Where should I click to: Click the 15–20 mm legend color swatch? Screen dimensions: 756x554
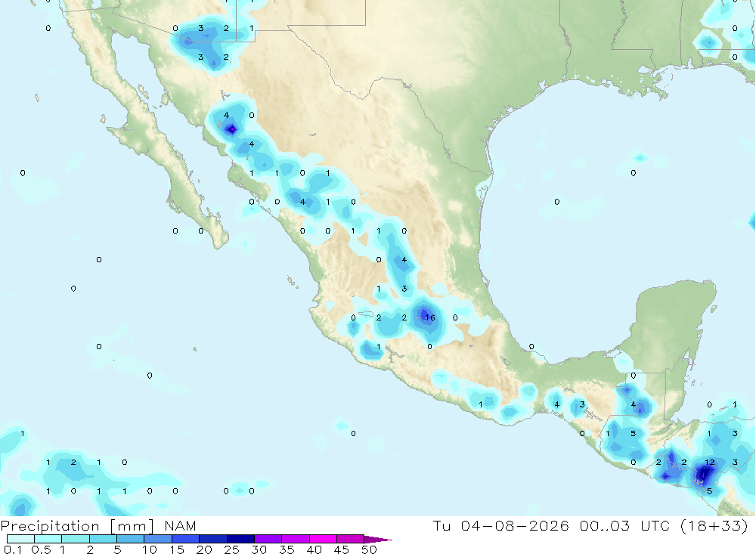[185, 539]
